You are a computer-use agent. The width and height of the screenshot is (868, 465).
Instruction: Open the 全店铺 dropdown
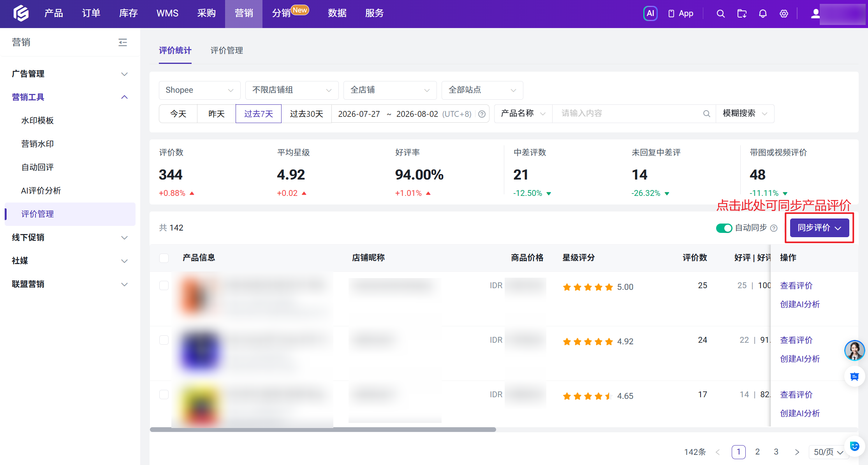tap(390, 90)
